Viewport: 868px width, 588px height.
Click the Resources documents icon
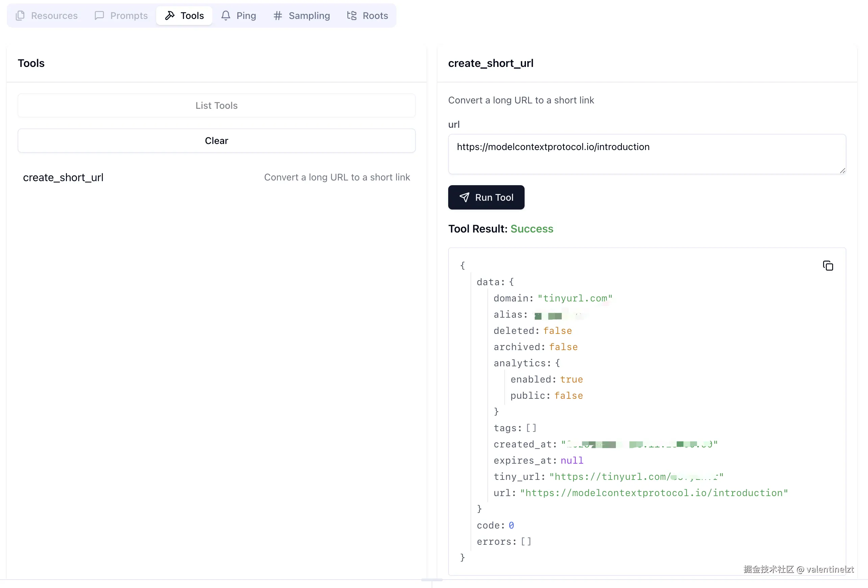pyautogui.click(x=20, y=15)
